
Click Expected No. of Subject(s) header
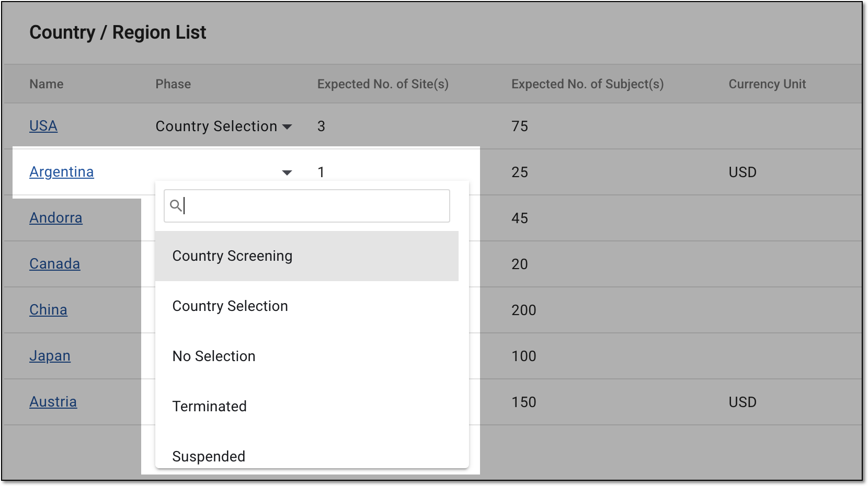(x=587, y=84)
